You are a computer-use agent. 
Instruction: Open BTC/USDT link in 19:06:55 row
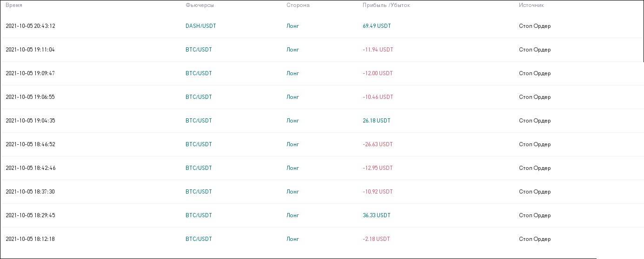click(x=199, y=97)
